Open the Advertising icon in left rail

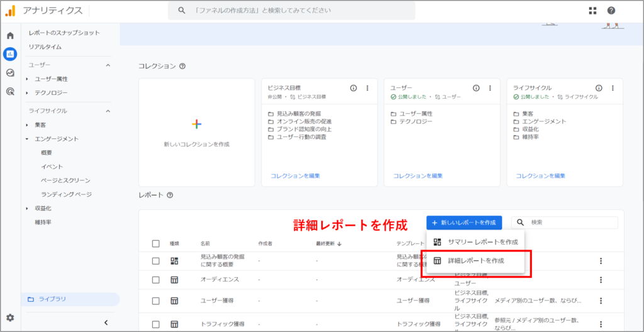10,91
